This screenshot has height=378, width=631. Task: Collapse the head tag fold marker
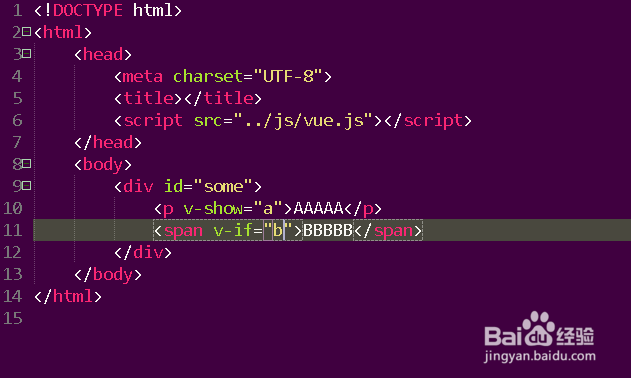[27, 53]
